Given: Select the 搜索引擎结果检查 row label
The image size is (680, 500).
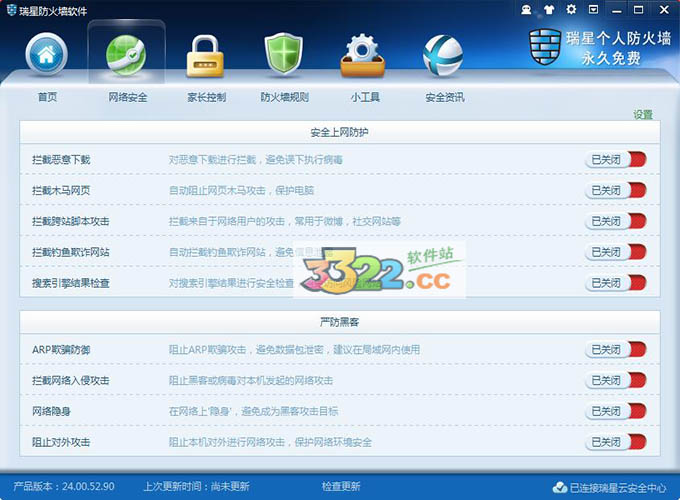Looking at the screenshot, I should click(x=70, y=283).
